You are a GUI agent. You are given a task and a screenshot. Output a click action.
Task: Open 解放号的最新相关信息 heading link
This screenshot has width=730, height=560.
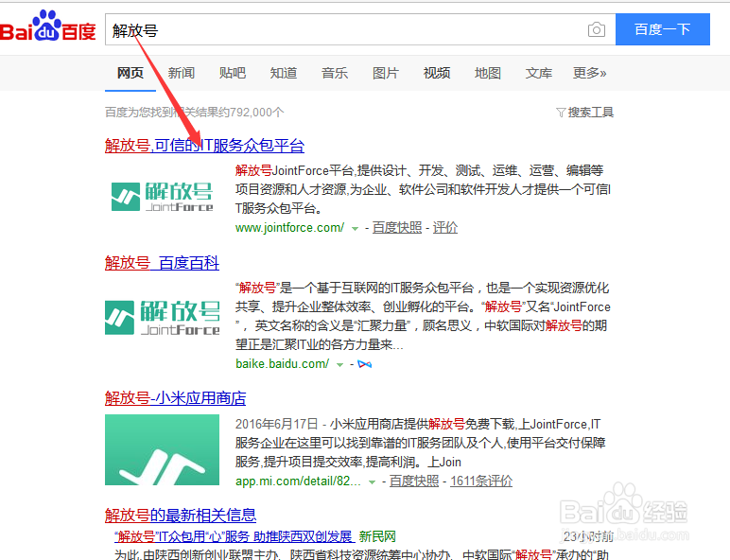point(181,516)
